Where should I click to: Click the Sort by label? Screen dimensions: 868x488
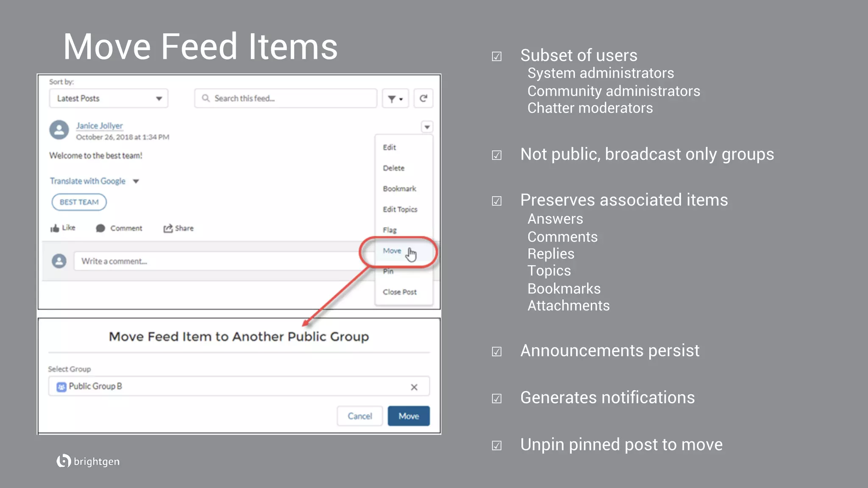(61, 82)
